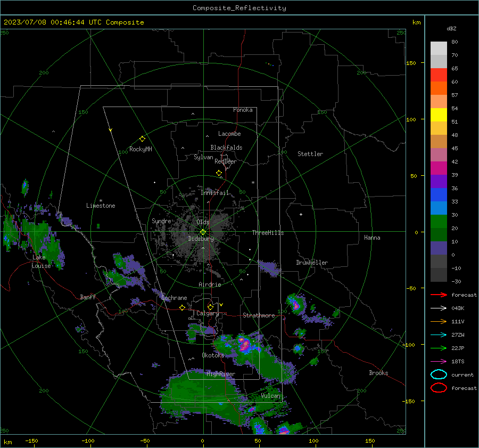
Task: Click the Banff label
Action: pyautogui.click(x=88, y=297)
